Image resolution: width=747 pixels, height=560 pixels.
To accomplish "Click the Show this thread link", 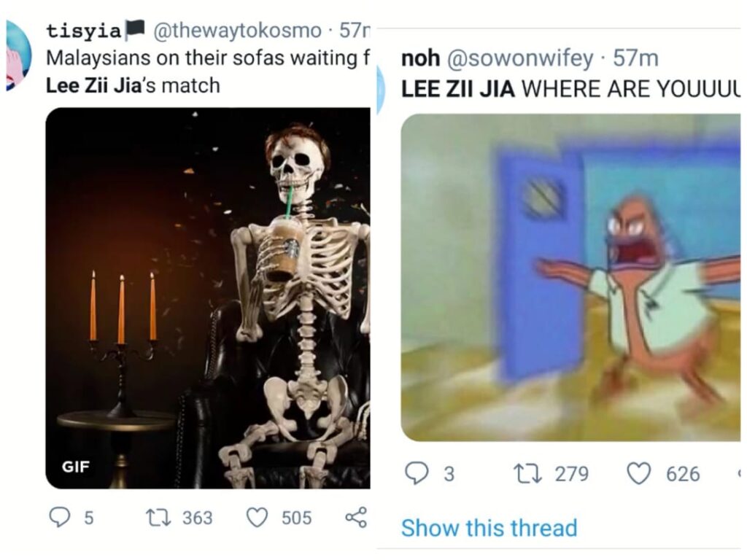I will [x=489, y=528].
